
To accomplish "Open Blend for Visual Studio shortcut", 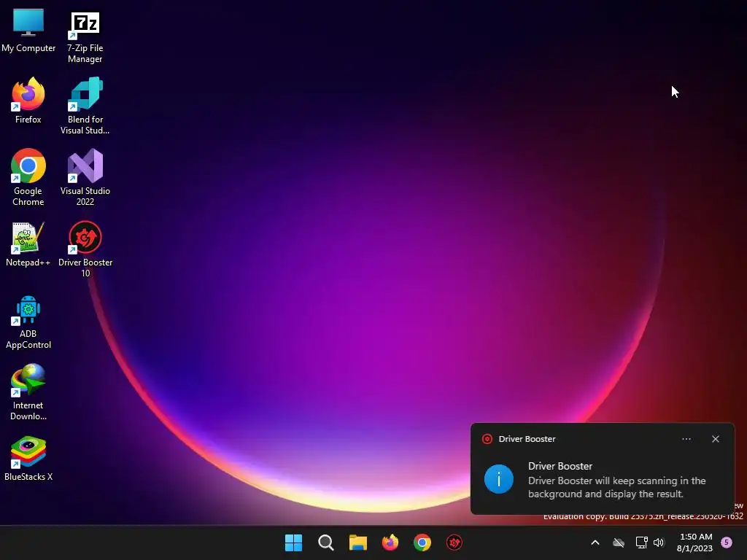I will click(85, 106).
